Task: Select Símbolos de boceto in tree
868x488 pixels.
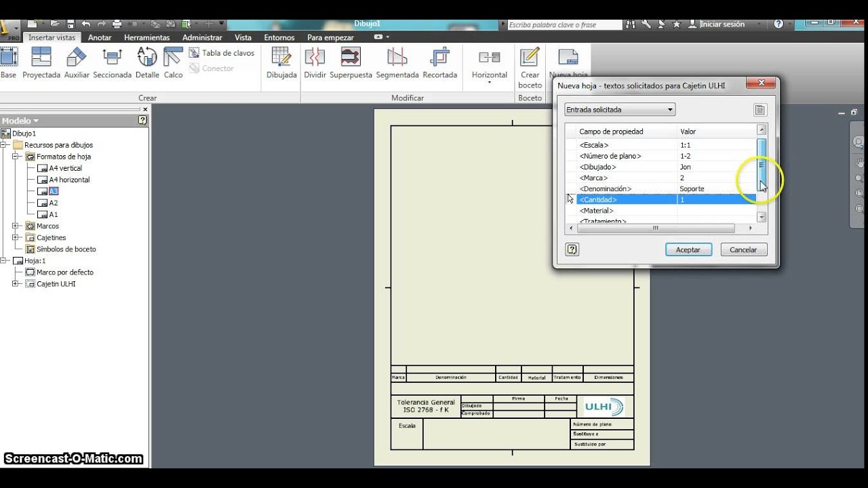Action: 66,249
